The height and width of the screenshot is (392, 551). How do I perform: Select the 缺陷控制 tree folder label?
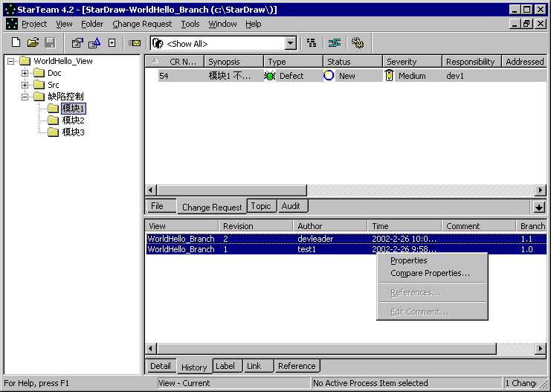65,97
